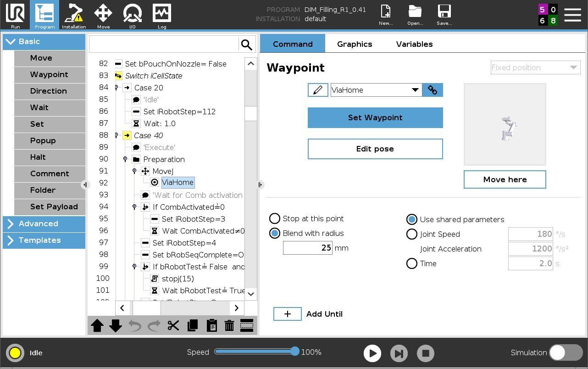This screenshot has height=369, width=588.
Task: Switch to the Graphics tab
Action: pyautogui.click(x=355, y=44)
